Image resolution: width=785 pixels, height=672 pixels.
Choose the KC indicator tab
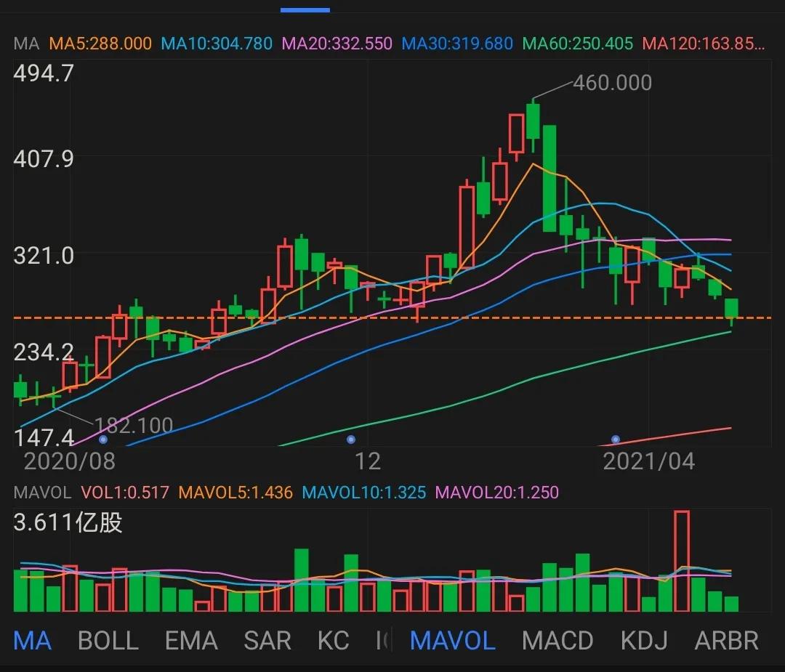point(333,641)
